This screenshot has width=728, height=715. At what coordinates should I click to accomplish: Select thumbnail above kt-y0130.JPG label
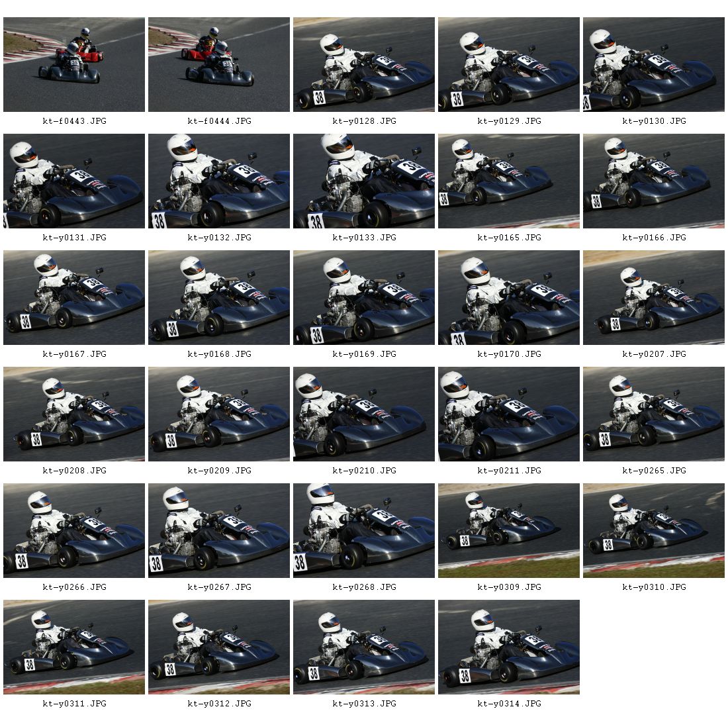click(654, 65)
